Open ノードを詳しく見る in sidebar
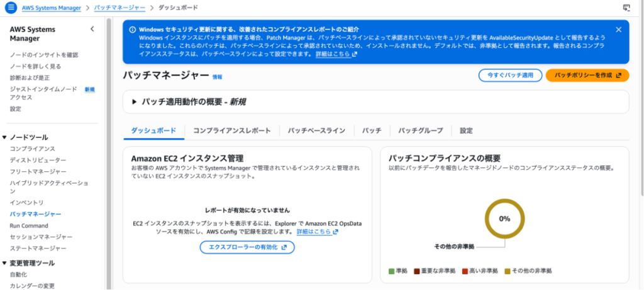Image resolution: width=644 pixels, height=290 pixels. point(35,66)
